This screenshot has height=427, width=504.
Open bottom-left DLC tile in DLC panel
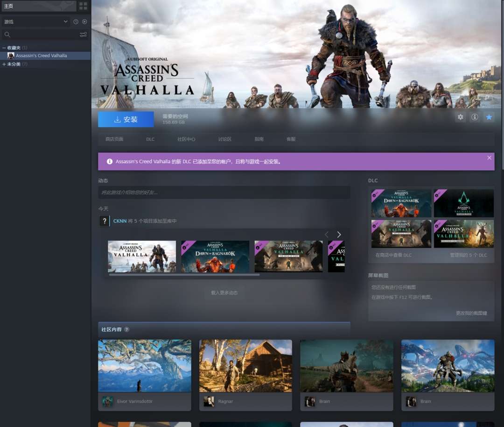(x=401, y=234)
